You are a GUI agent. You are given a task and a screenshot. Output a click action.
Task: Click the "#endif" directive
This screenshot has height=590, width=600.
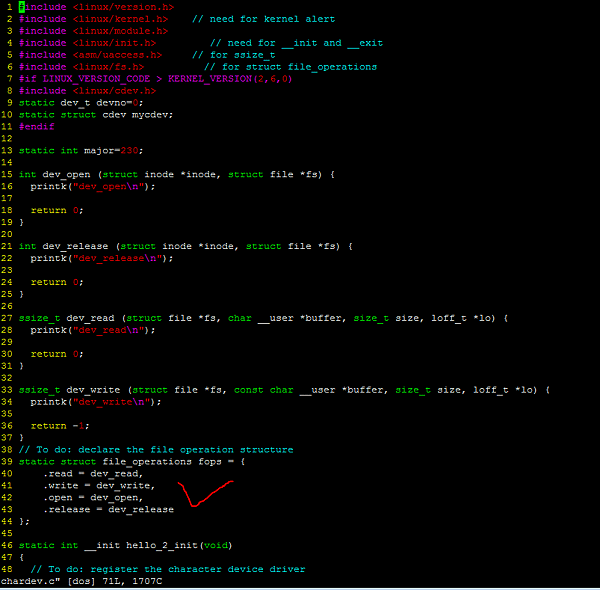pyautogui.click(x=37, y=127)
